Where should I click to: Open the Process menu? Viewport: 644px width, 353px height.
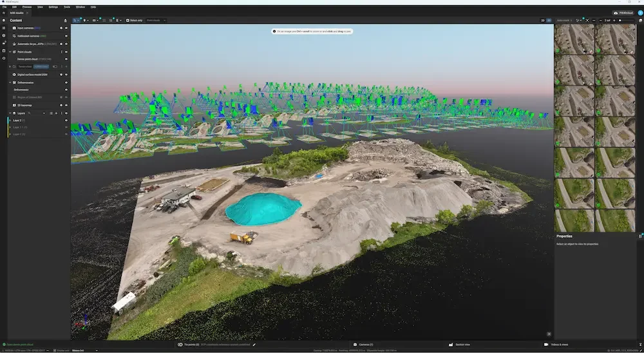tap(26, 7)
